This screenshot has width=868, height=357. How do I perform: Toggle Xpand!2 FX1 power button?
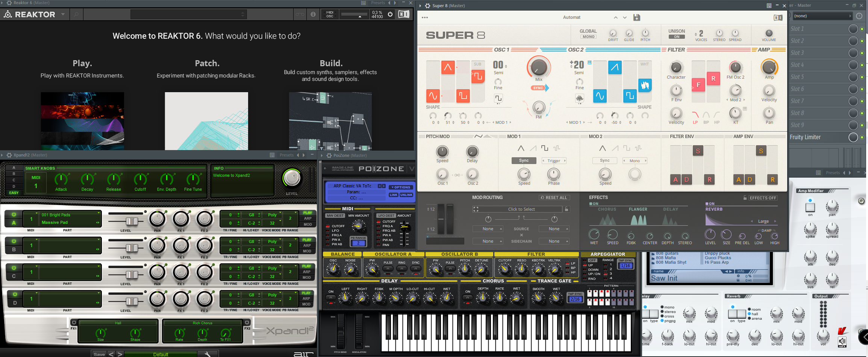pos(74,322)
